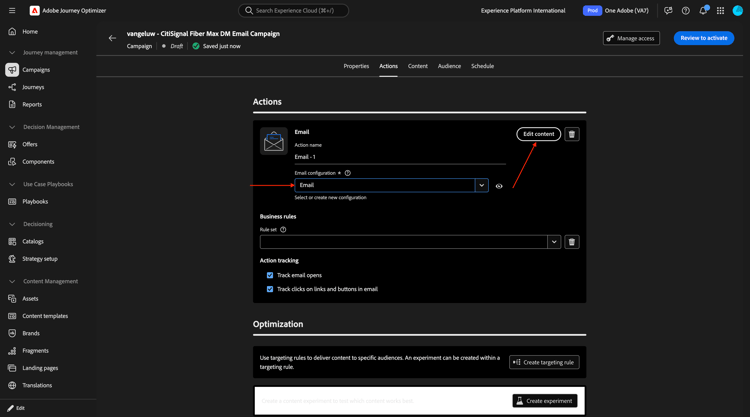Open the Catalogs icon in sidebar
The width and height of the screenshot is (750, 417).
[12, 241]
